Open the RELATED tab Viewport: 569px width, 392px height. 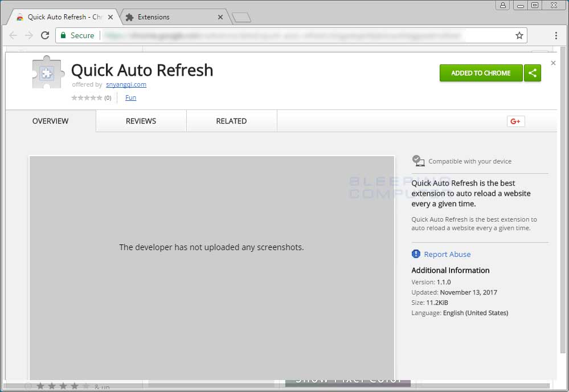[x=231, y=121]
